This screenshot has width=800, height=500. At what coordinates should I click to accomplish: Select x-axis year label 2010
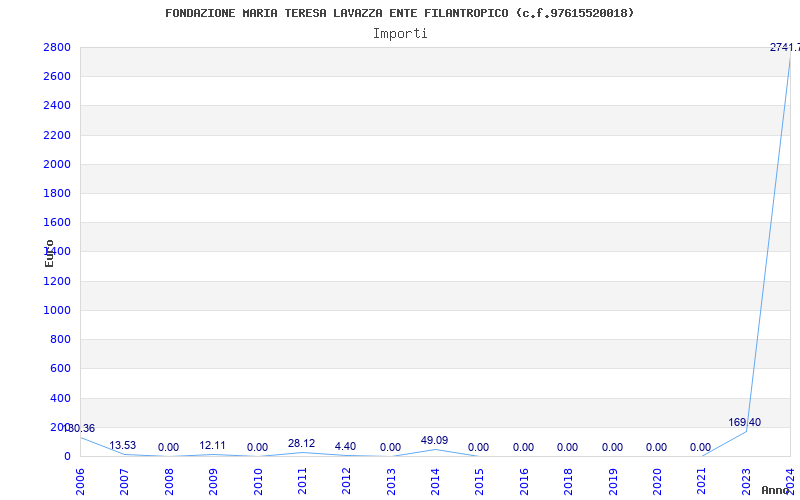coord(258,481)
